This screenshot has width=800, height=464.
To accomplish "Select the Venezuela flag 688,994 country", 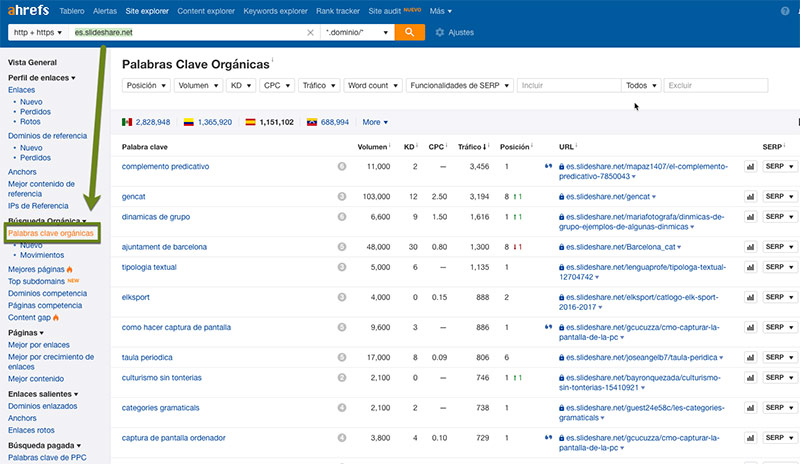I will click(328, 122).
